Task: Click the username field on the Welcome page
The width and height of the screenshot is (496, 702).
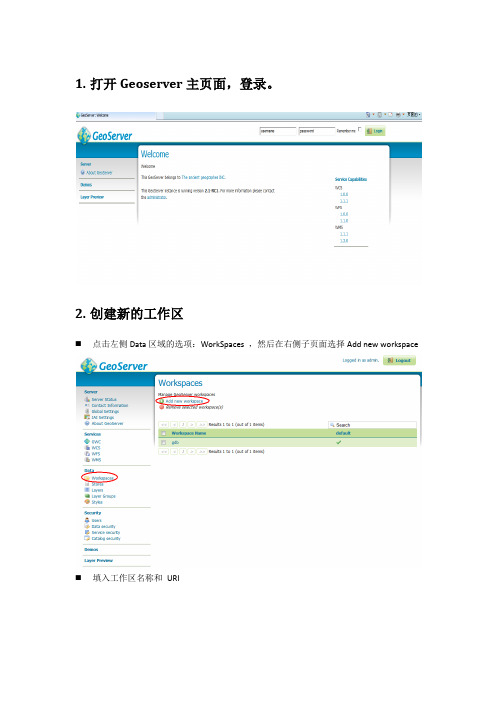Action: click(278, 131)
